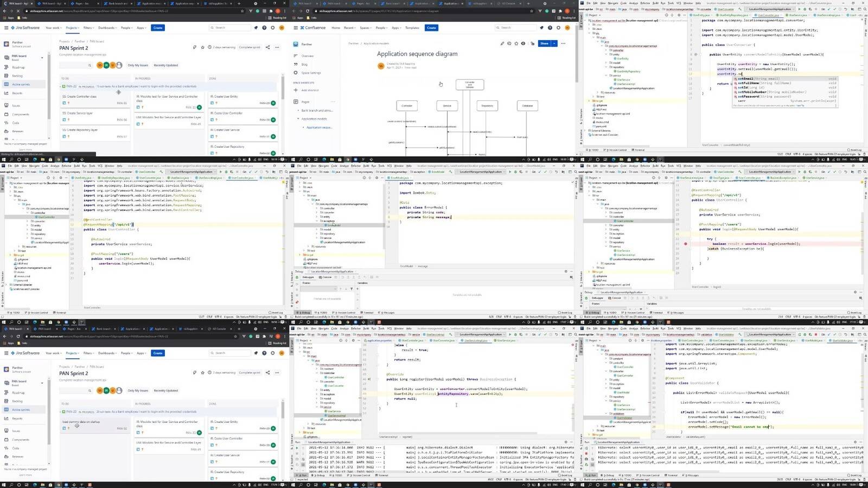Open the load dummy data on startup card
This screenshot has width=868, height=488.
pos(95,425)
